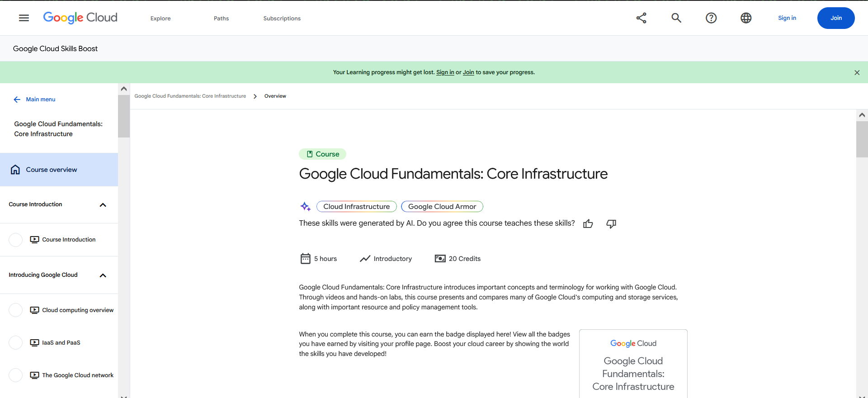Click the video icon for Cloud computing overview
This screenshot has height=398, width=868.
pyautogui.click(x=34, y=310)
